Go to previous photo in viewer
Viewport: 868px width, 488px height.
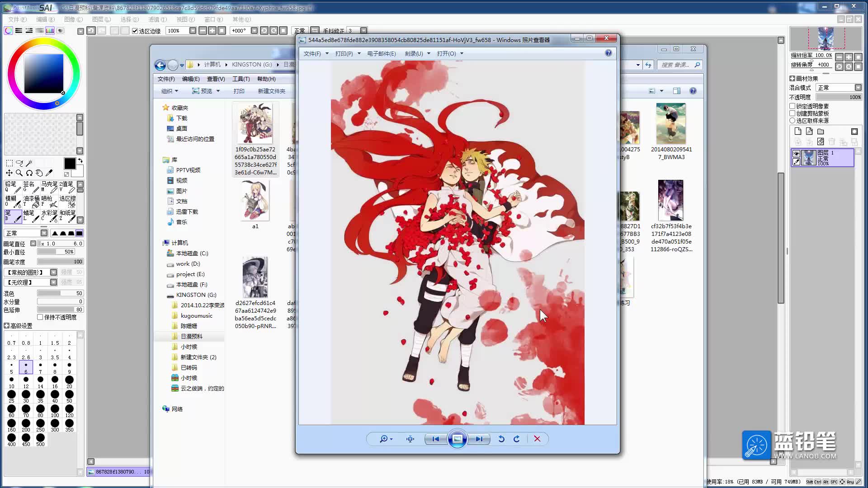(x=436, y=439)
